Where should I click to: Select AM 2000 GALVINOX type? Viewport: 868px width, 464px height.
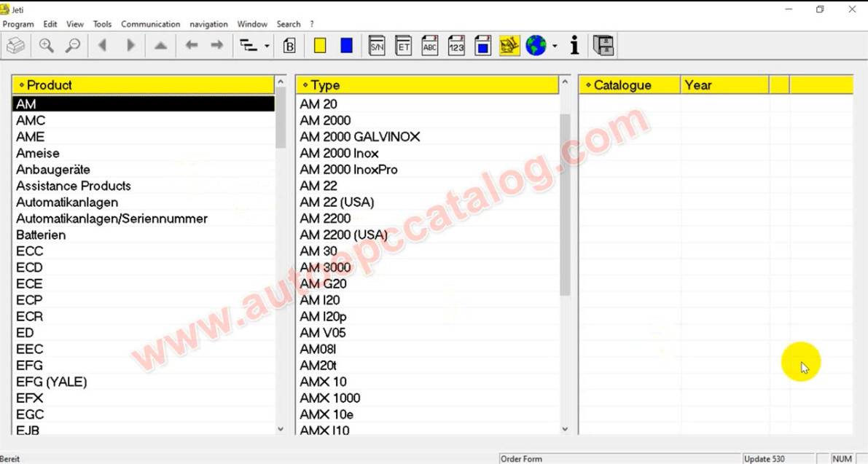(427, 137)
